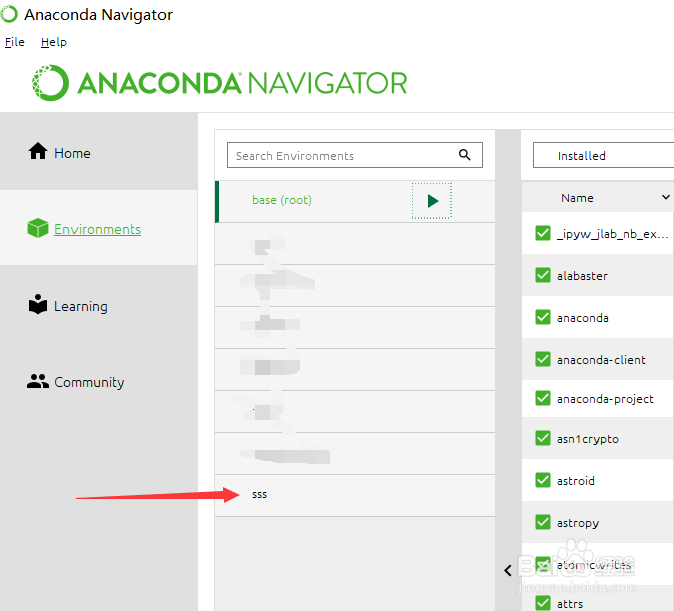674x611 pixels.
Task: Toggle the asn1crypto package checkbox
Action: [x=543, y=438]
